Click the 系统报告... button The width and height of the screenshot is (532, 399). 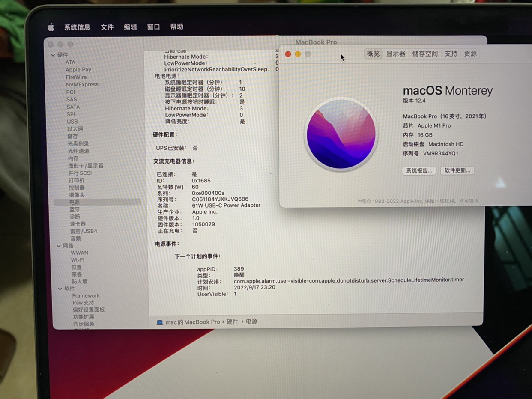(x=419, y=170)
